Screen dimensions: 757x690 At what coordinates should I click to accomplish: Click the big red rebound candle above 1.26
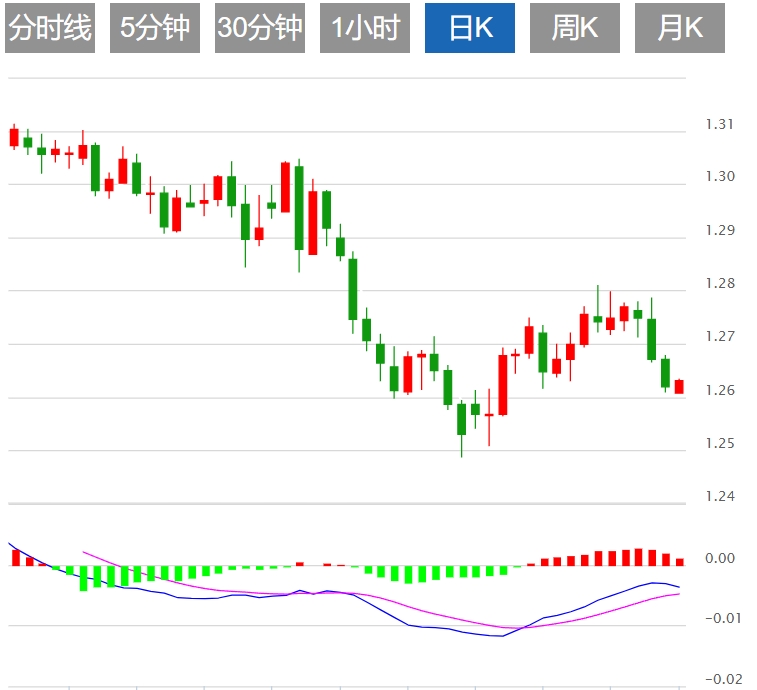[503, 385]
